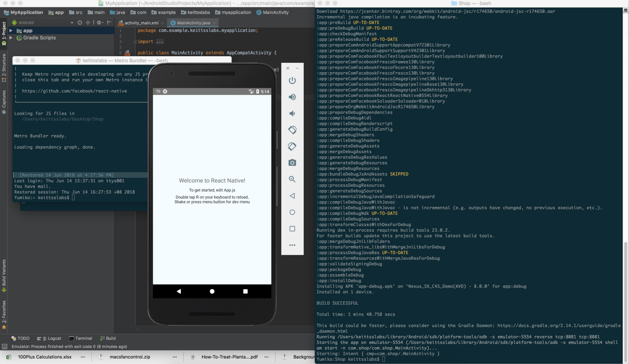Switch to the MainActivity.java editor tab
Image resolution: width=629 pixels, height=364 pixels.
pos(193,23)
